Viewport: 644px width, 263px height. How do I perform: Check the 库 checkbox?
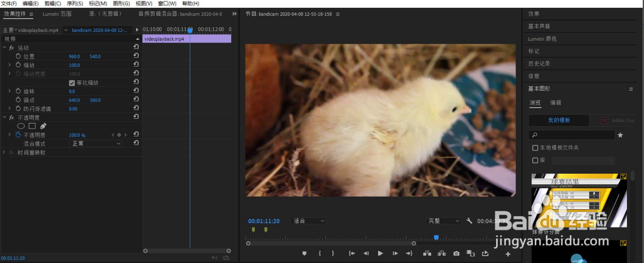point(535,160)
